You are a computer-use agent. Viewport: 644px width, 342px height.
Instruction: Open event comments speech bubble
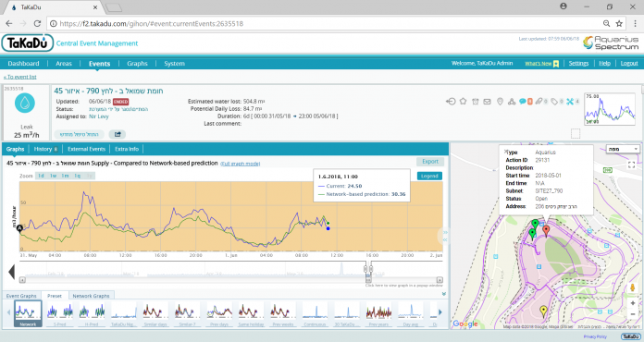[x=523, y=102]
